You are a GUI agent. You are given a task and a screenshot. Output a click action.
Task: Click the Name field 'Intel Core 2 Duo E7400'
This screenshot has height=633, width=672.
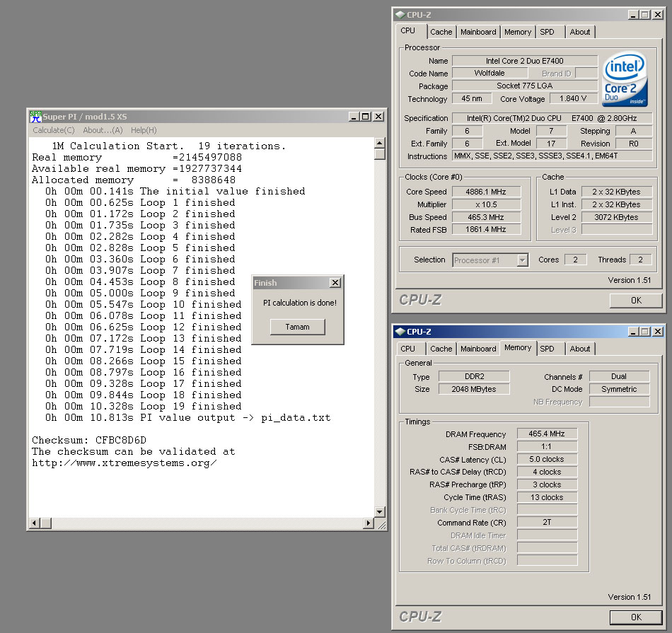[x=525, y=61]
